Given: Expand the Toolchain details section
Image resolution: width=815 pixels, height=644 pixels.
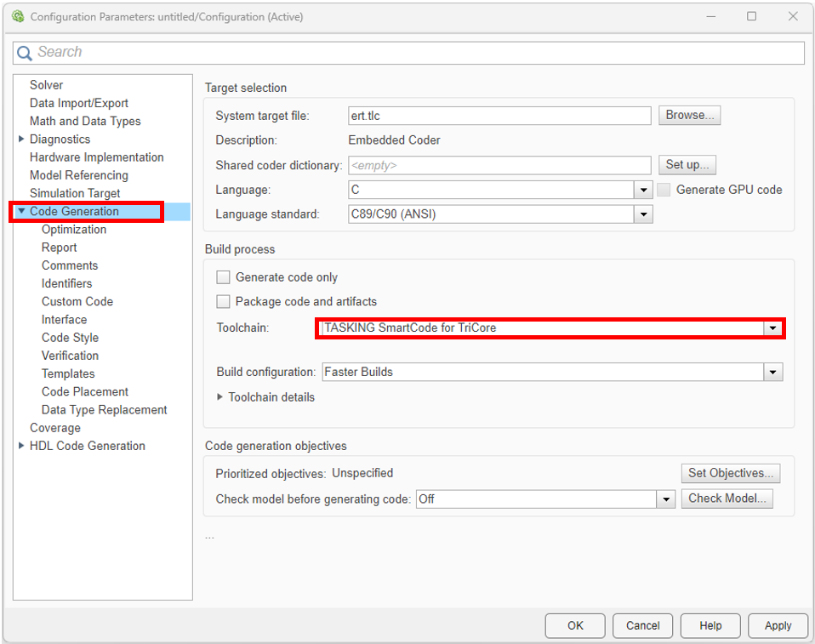Looking at the screenshot, I should coord(219,397).
